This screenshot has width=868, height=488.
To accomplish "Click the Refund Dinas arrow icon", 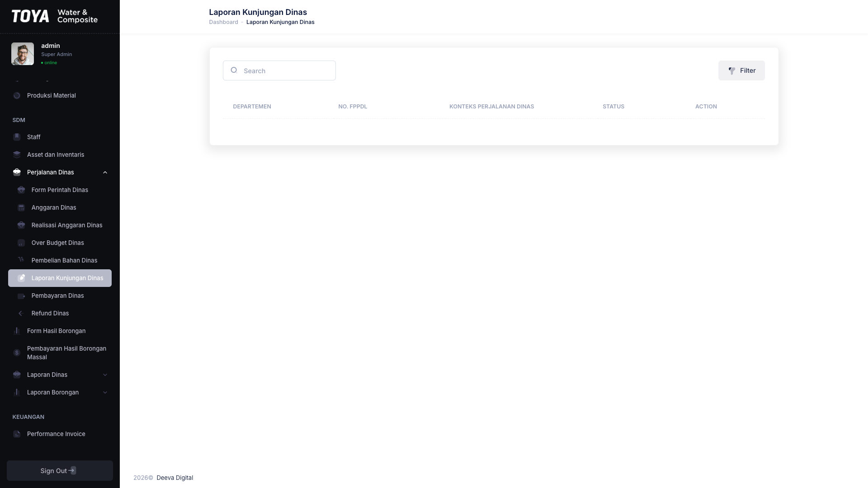I will pyautogui.click(x=20, y=313).
